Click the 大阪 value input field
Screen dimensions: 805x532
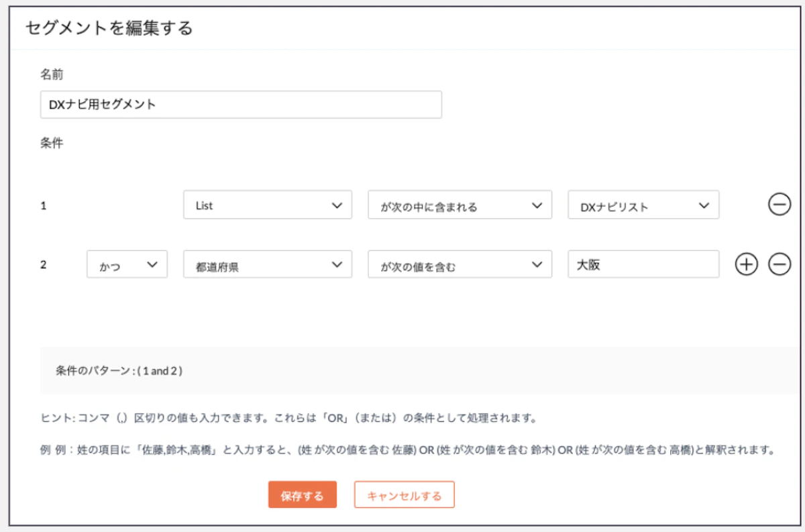(643, 264)
